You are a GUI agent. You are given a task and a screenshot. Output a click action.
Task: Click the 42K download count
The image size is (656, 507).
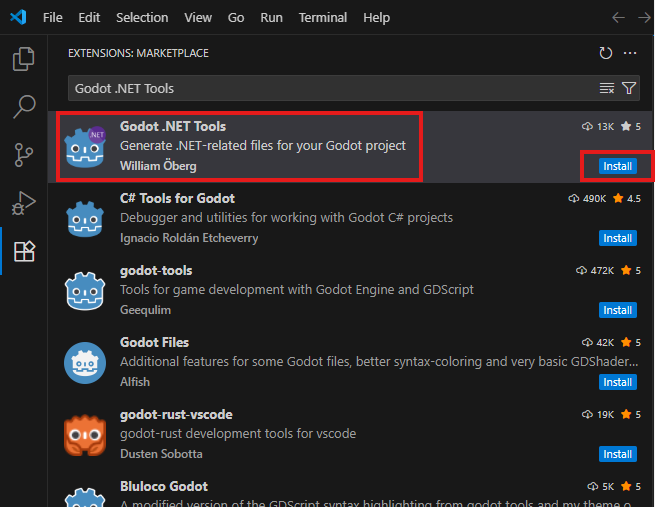598,342
